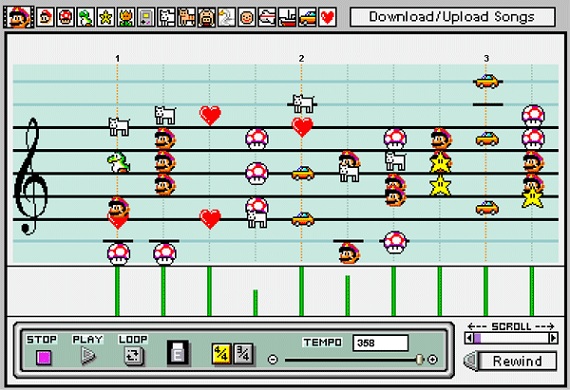The image size is (570, 390).
Task: Choose the Yoshi instrument in the toolbar
Action: click(x=86, y=17)
